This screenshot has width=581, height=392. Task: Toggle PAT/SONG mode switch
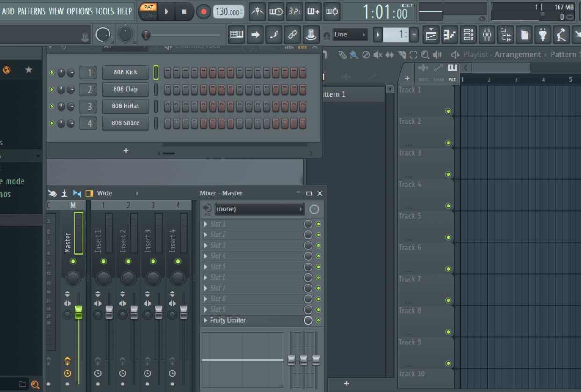pyautogui.click(x=149, y=12)
